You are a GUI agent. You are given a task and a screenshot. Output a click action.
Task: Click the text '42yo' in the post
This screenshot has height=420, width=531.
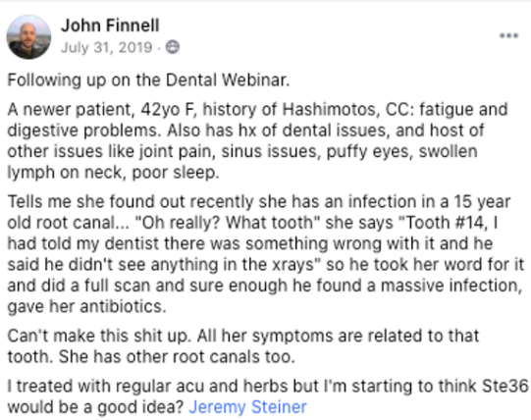pos(161,110)
